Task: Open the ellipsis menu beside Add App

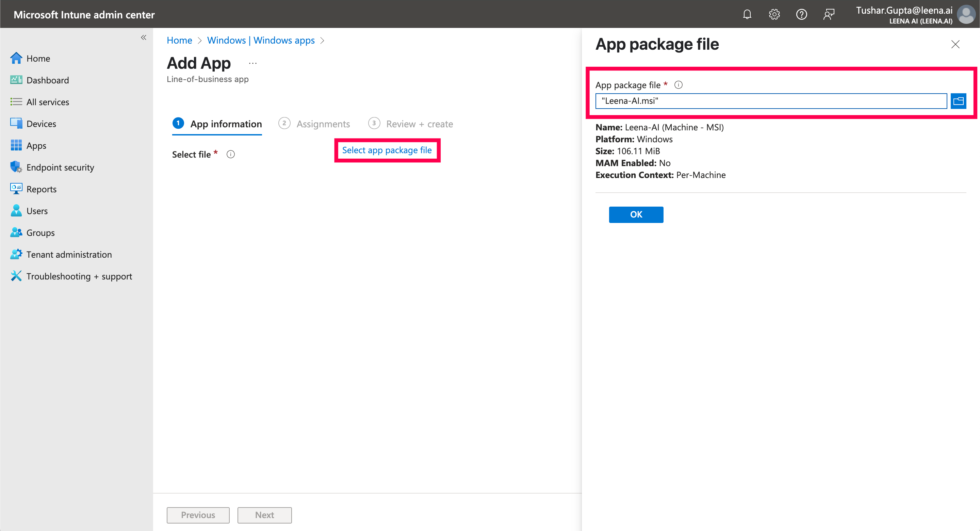Action: pyautogui.click(x=252, y=64)
